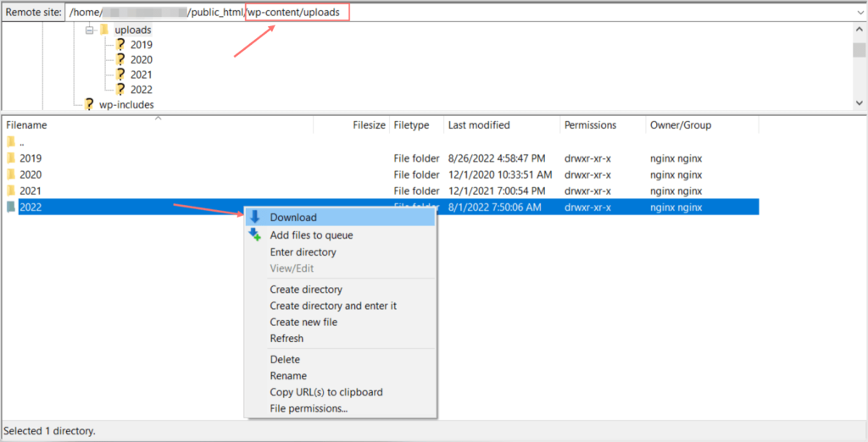This screenshot has width=868, height=442.
Task: Click question-mark icon beside tree 2019
Action: click(x=120, y=45)
